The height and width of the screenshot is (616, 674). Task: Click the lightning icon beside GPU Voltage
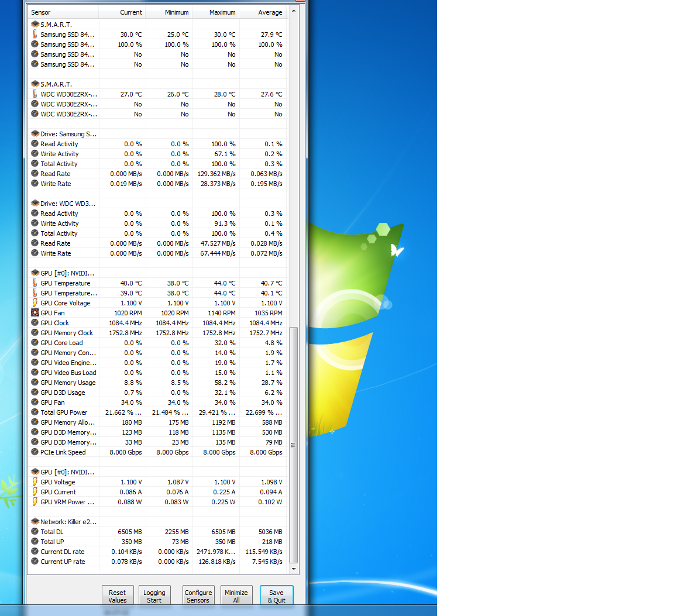35,481
